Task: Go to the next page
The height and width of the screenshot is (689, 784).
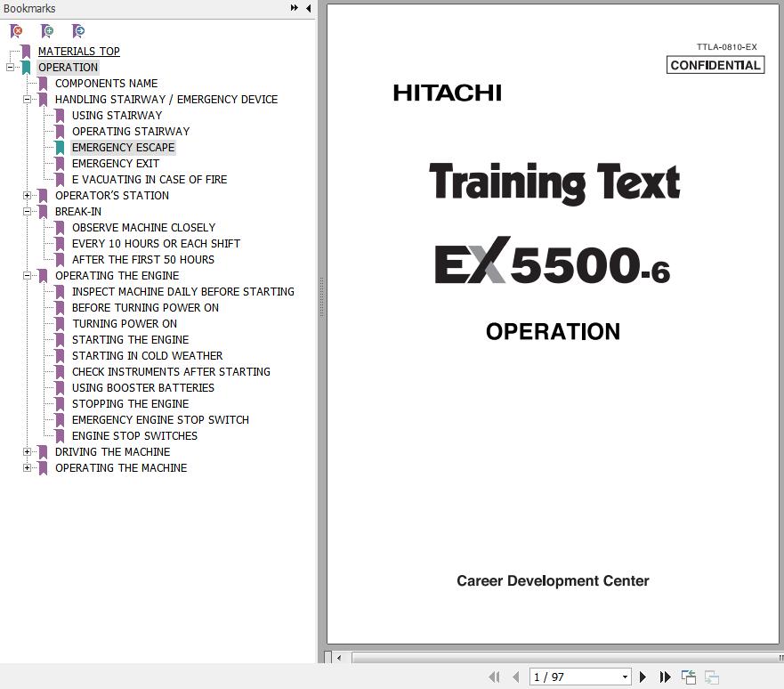Action: click(643, 677)
